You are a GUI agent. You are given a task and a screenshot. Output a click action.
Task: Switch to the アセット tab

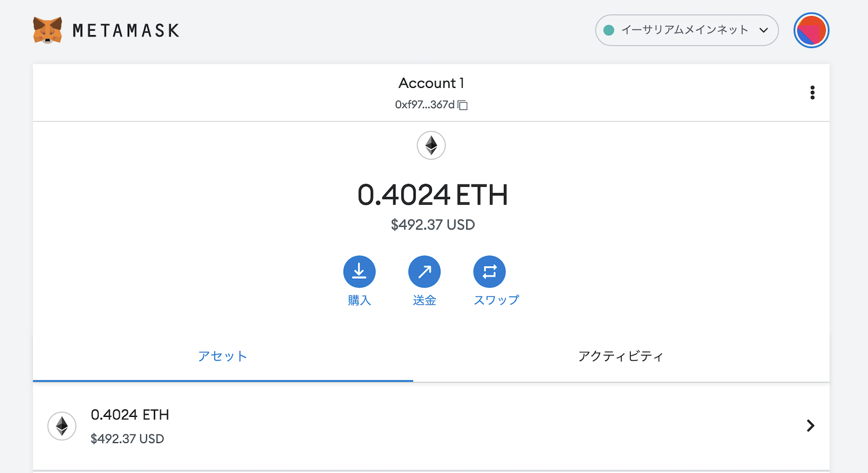tap(223, 356)
